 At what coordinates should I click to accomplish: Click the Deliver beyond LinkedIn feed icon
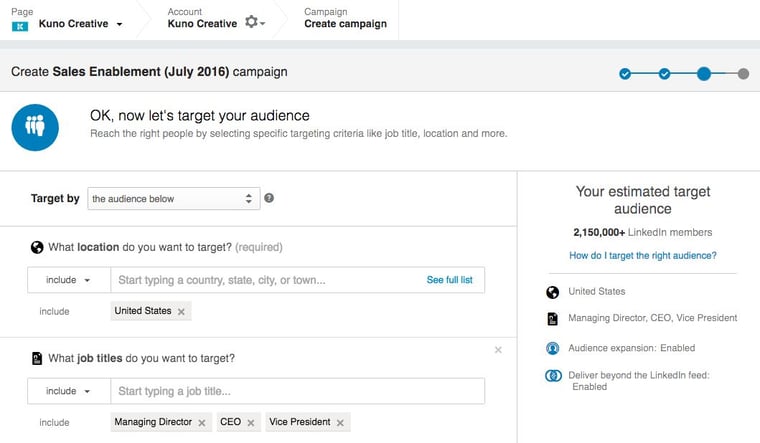pos(553,376)
